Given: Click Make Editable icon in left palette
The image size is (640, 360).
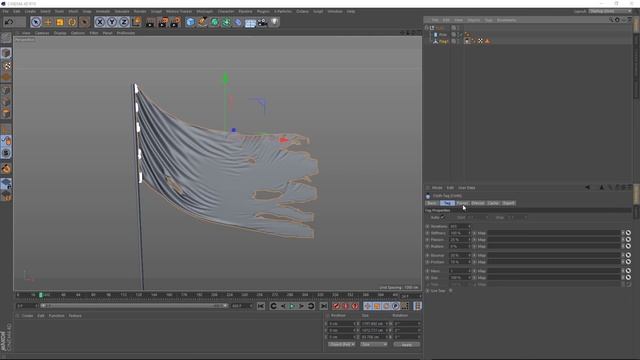Looking at the screenshot, I should [6, 38].
